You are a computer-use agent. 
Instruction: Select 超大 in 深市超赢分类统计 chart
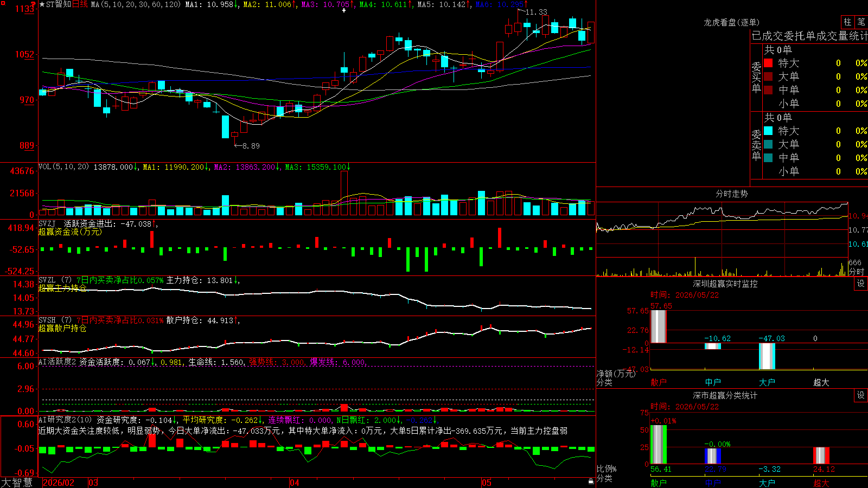click(x=821, y=483)
